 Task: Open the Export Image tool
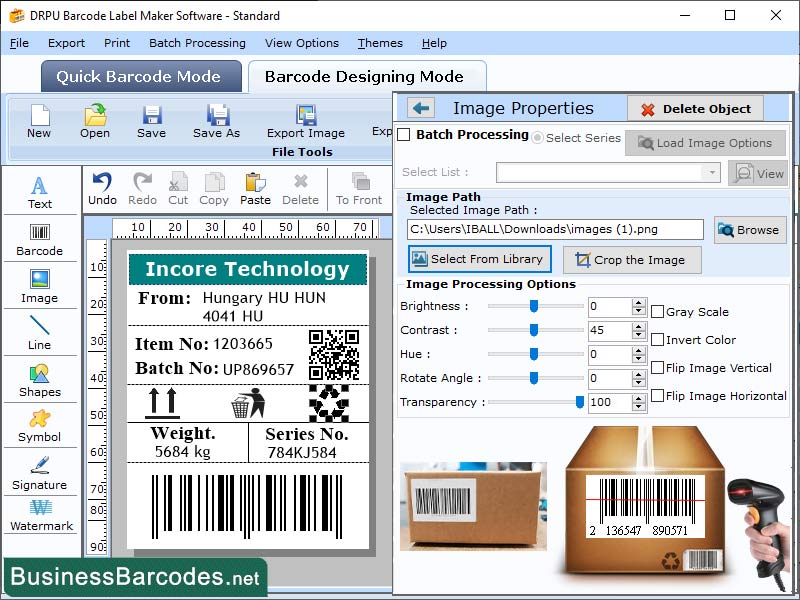click(305, 123)
